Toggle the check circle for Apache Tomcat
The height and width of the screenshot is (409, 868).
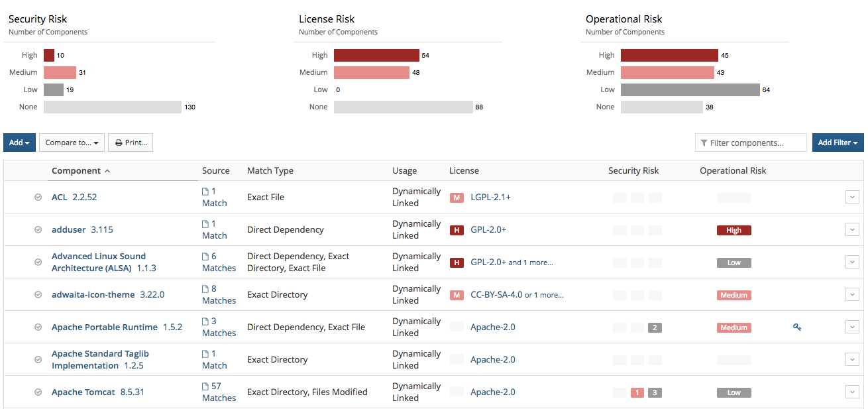click(x=38, y=392)
